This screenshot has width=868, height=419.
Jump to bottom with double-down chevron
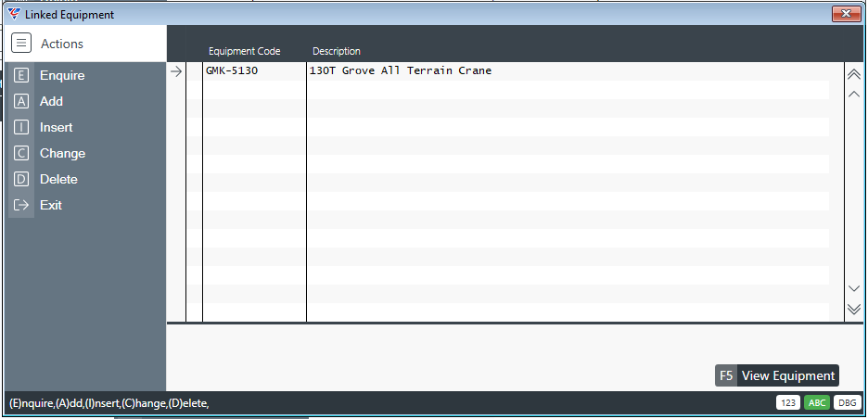click(854, 309)
